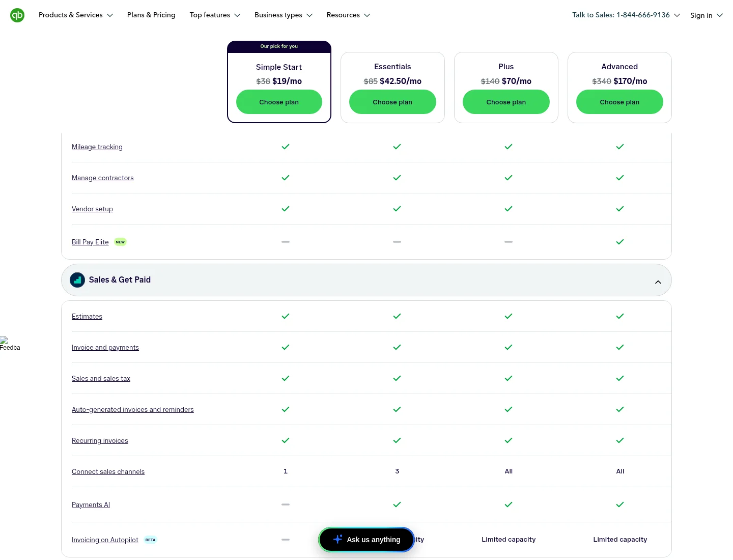Open the Invoicing on Autopilot link
Screen dimensions: 733x560
pyautogui.click(x=105, y=540)
